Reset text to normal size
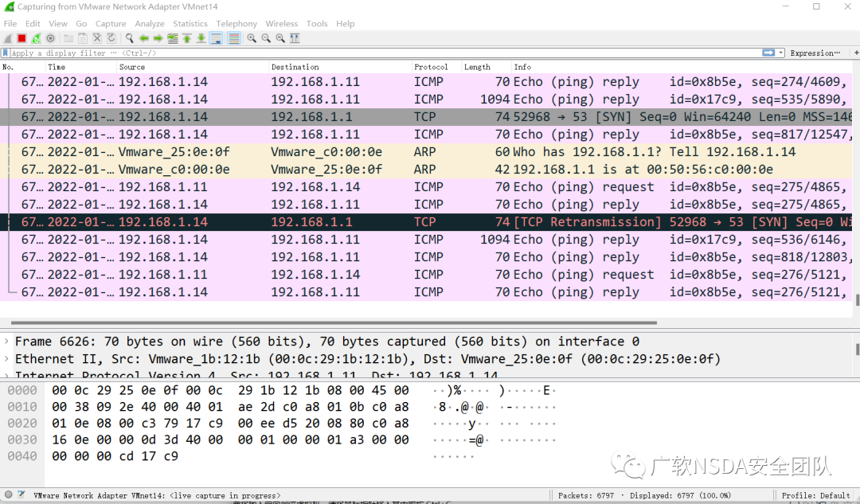The width and height of the screenshot is (860, 504). pyautogui.click(x=280, y=38)
